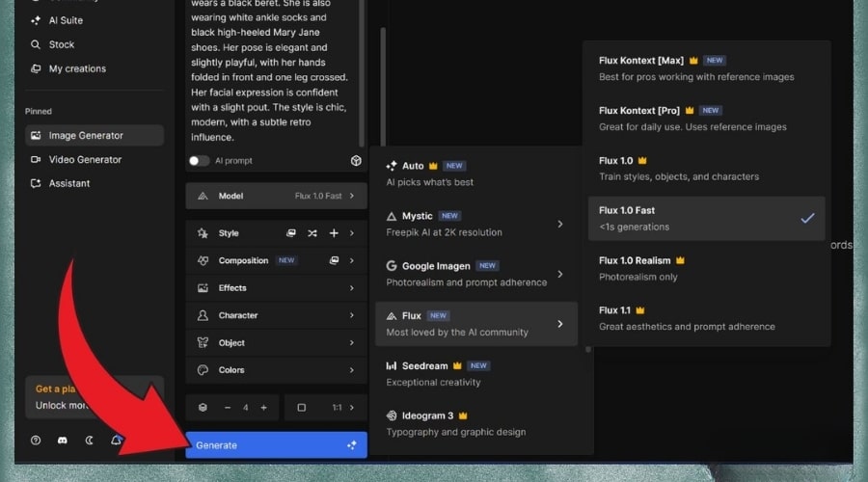
Task: Click the Style shuffle icon
Action: pyautogui.click(x=312, y=233)
